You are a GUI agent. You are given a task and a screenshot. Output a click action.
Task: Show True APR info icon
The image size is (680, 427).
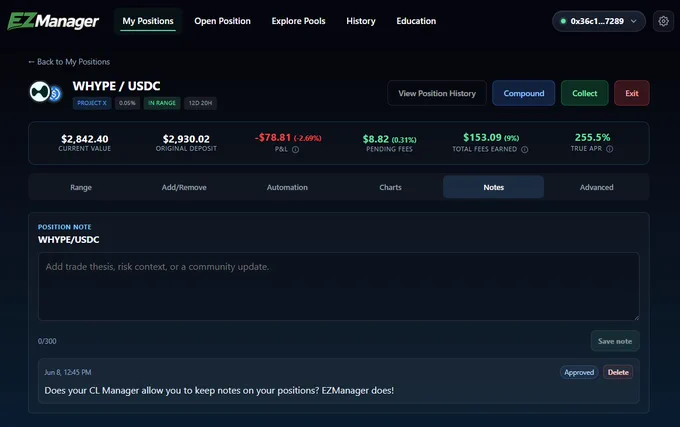click(609, 149)
